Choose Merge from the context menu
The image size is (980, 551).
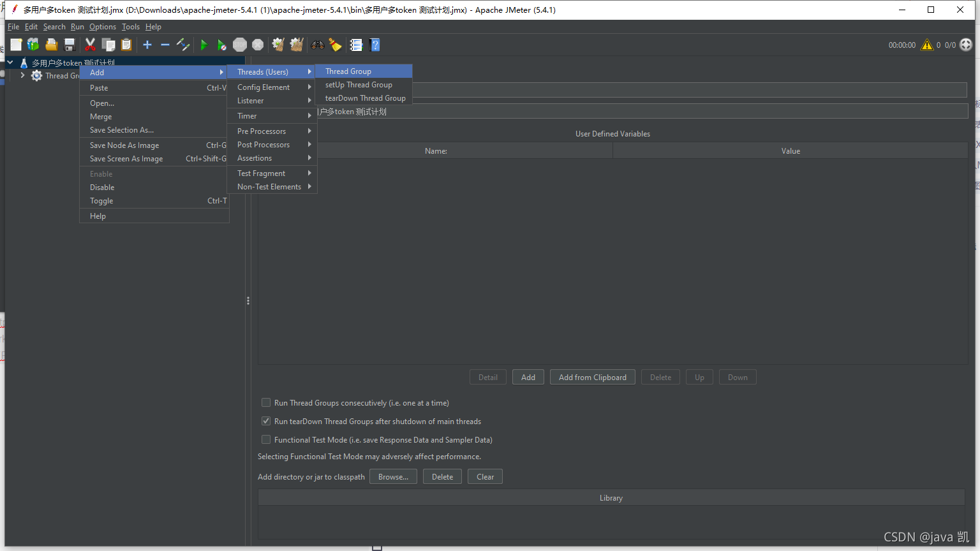click(x=154, y=117)
